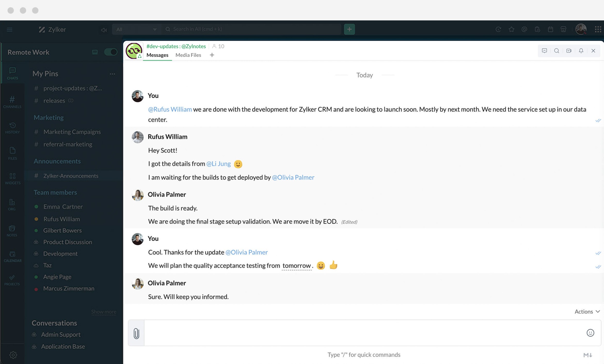
Task: Click the attachment paperclip icon in input
Action: pos(136,333)
